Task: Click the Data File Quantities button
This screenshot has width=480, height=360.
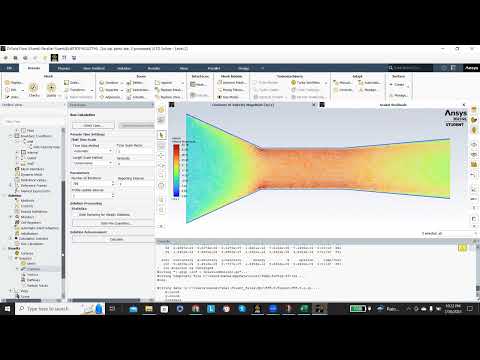Action: coord(113,223)
